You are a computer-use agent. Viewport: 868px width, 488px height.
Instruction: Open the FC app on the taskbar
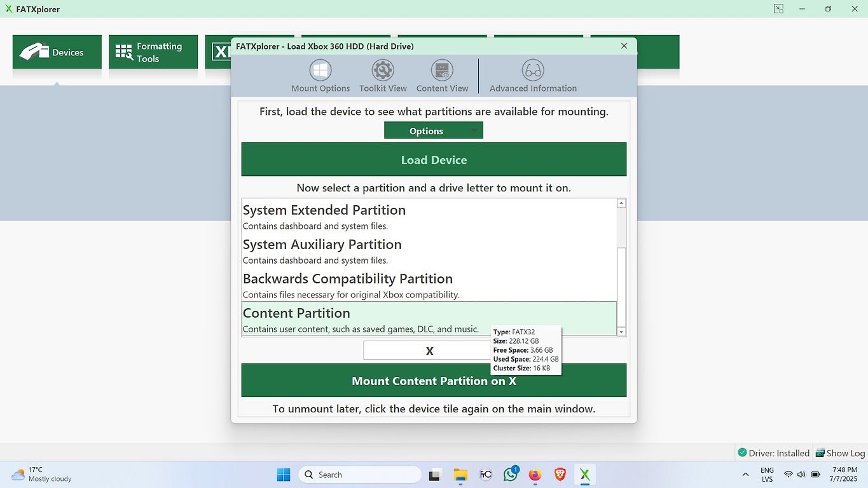[x=485, y=475]
